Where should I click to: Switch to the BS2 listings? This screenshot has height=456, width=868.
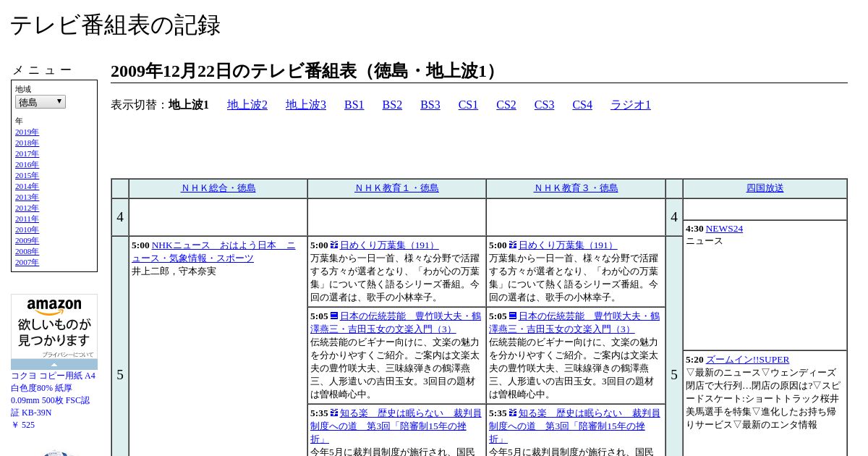tap(392, 105)
